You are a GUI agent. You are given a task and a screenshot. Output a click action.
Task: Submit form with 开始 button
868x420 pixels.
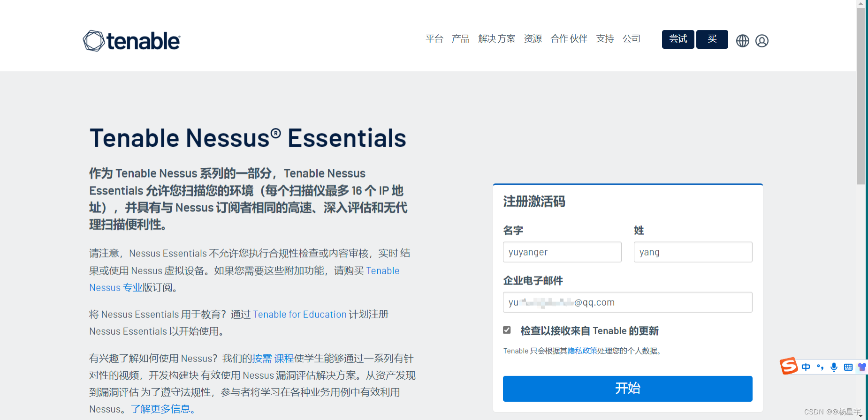[x=628, y=389]
